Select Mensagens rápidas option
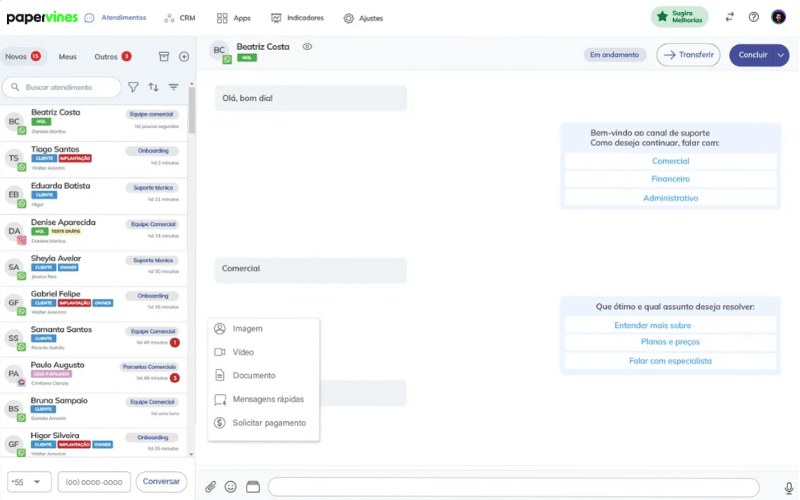The height and width of the screenshot is (500, 800). point(263,399)
